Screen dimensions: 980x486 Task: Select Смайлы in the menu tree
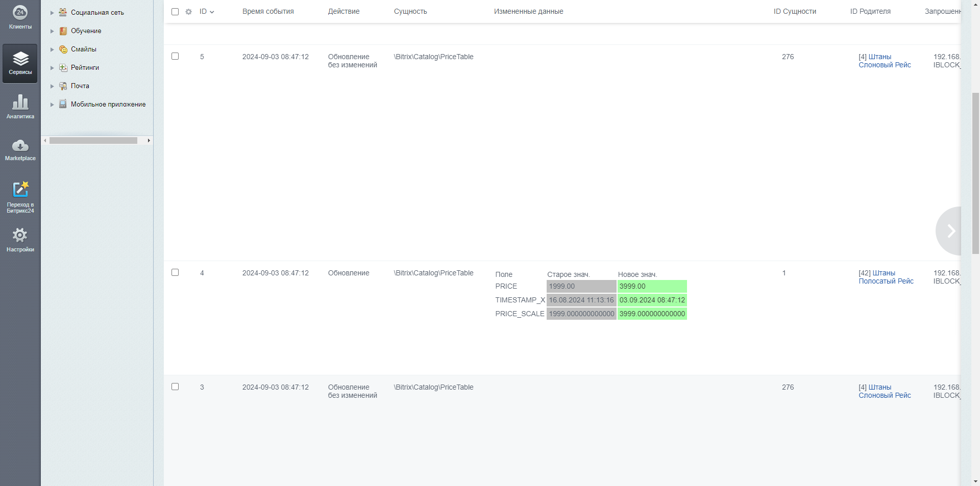coord(83,49)
